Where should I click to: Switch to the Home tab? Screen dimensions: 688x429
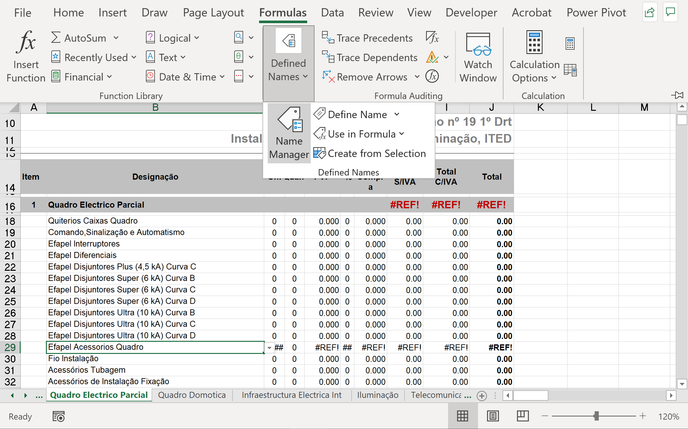pyautogui.click(x=68, y=13)
